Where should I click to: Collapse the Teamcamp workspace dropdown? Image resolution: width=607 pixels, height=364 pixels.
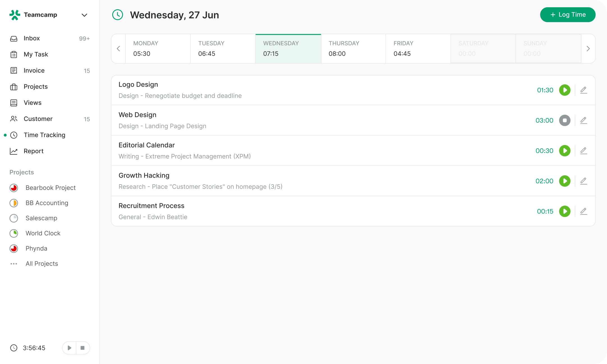[x=84, y=15]
